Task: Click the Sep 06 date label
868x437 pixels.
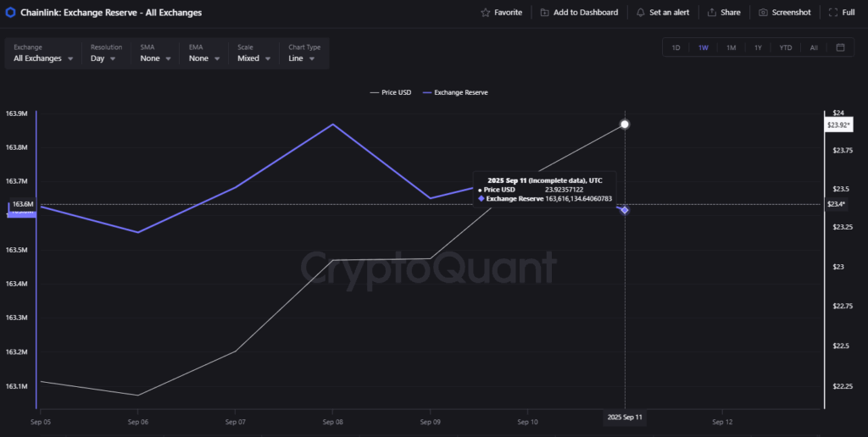Action: click(137, 422)
